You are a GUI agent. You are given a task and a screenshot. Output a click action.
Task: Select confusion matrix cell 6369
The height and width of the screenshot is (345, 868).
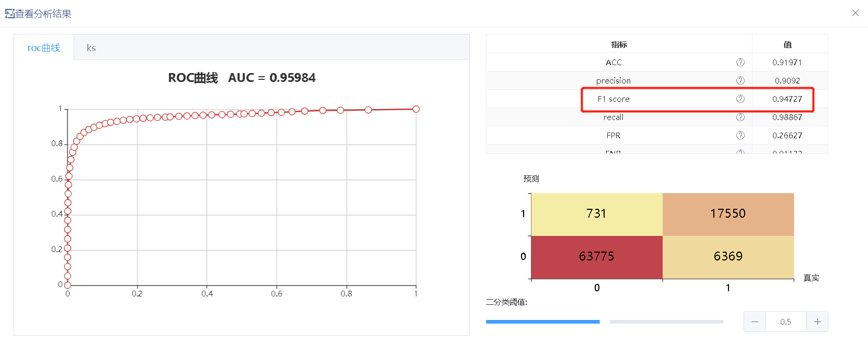[x=728, y=257]
